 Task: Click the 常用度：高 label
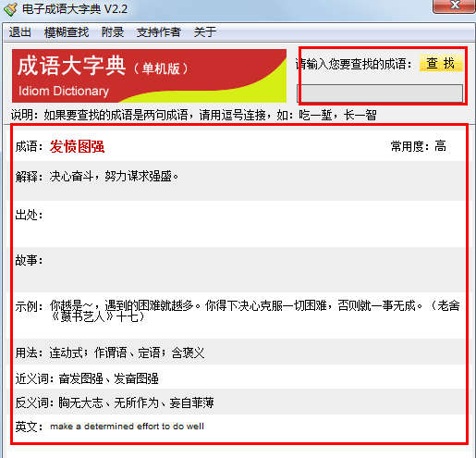[419, 146]
